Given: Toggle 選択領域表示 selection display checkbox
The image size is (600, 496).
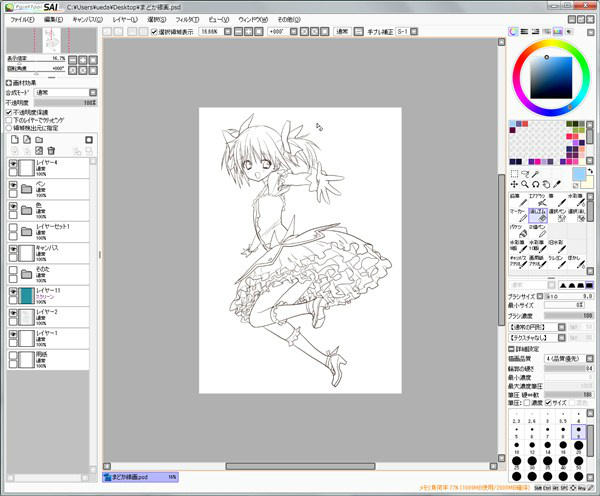Looking at the screenshot, I should tap(154, 32).
